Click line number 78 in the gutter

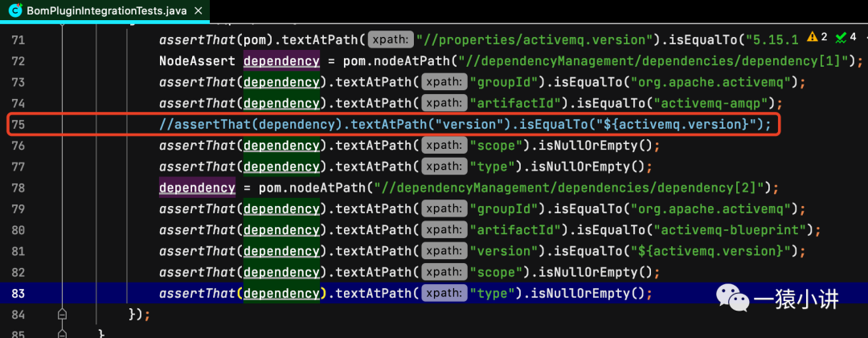coord(18,188)
